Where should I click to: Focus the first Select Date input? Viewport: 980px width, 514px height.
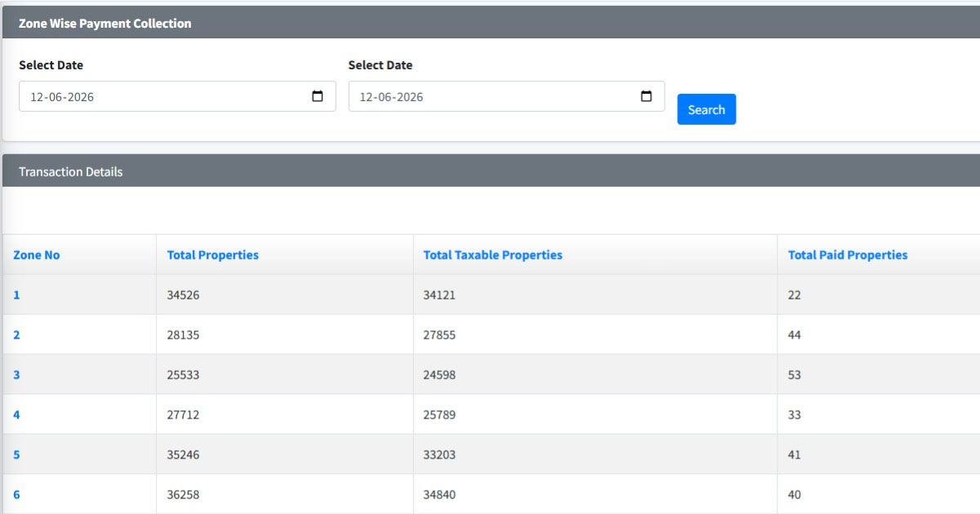click(x=177, y=96)
